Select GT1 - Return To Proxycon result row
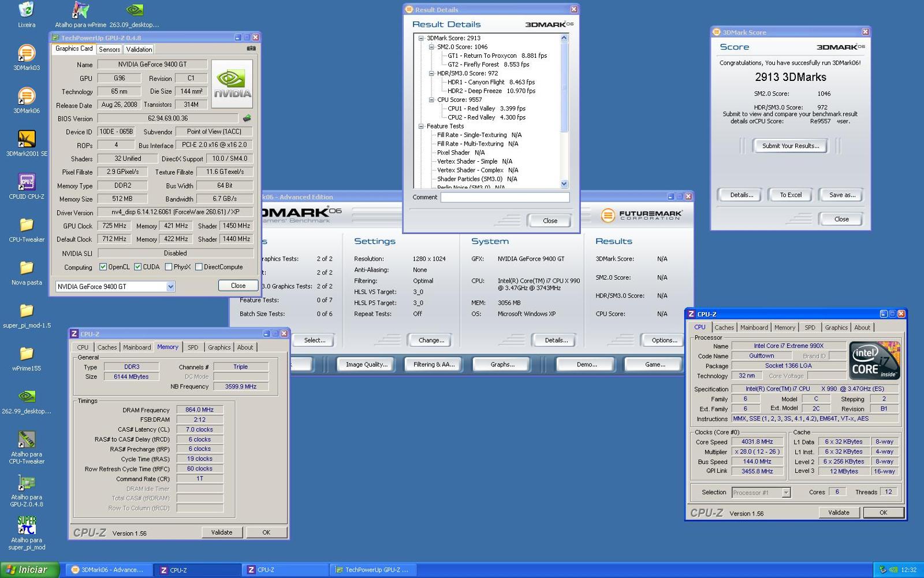Viewport: 924px width, 578px height. 497,55
